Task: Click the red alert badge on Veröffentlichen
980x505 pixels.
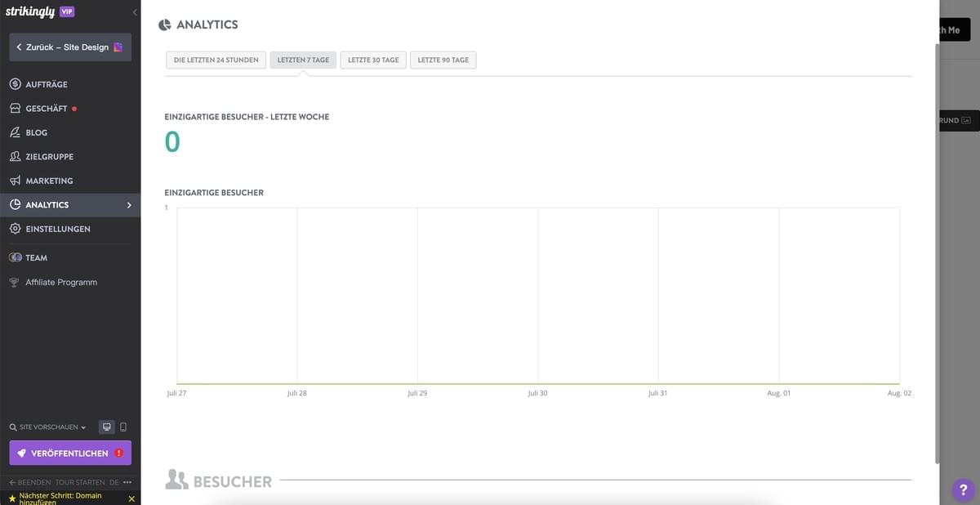Action: click(x=119, y=453)
